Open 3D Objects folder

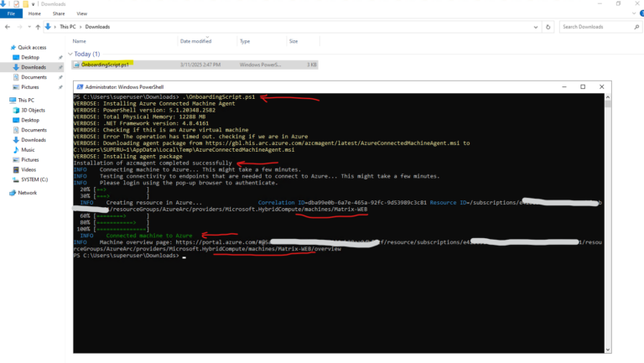coord(33,110)
